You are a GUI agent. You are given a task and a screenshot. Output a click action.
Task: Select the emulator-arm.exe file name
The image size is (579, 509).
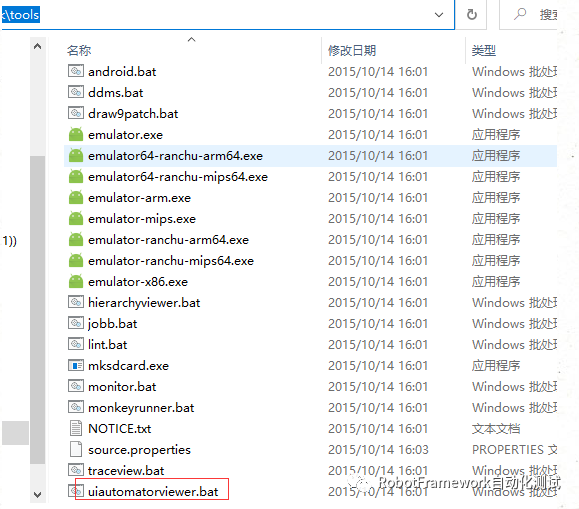[x=140, y=198]
